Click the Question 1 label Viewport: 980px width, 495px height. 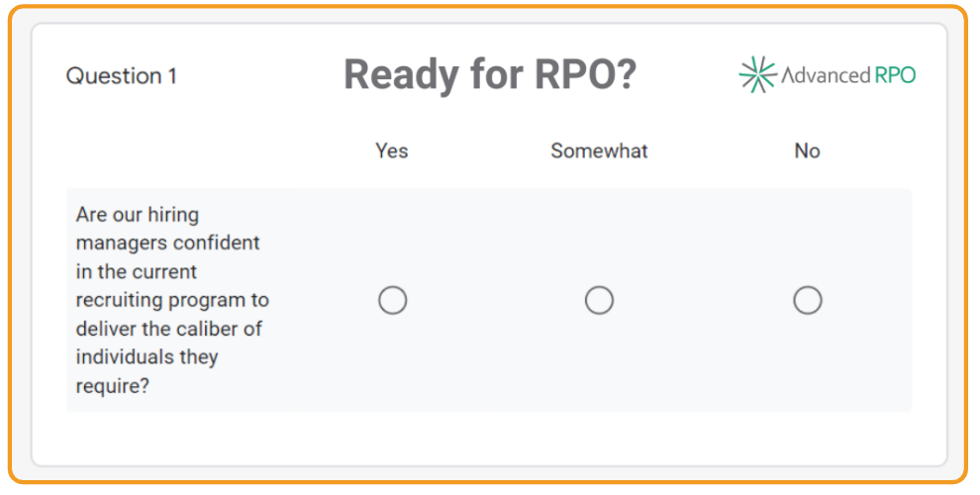click(x=121, y=76)
